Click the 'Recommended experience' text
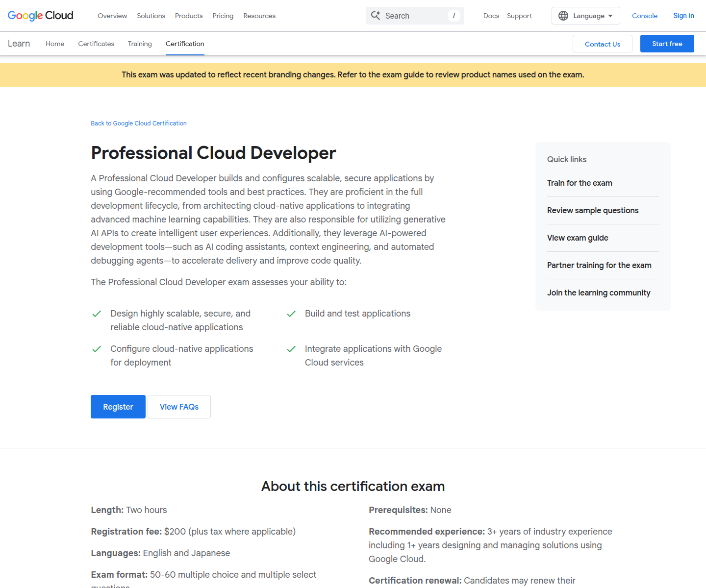 [x=490, y=545]
